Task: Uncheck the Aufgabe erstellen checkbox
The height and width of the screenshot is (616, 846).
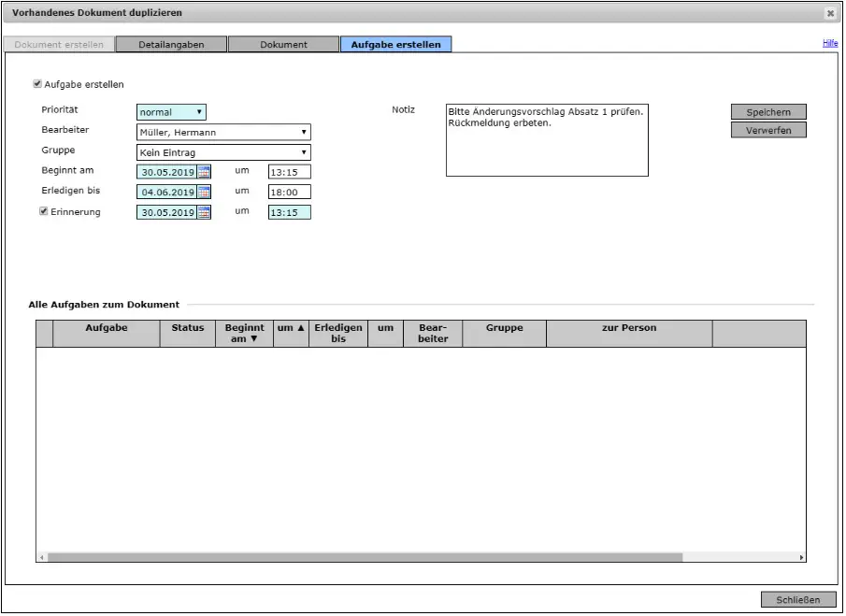Action: 37,84
